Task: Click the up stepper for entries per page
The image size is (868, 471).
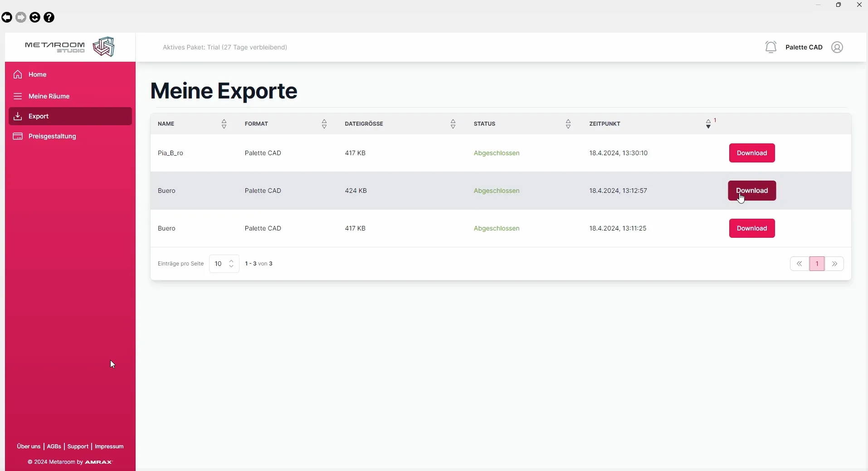Action: click(x=232, y=261)
